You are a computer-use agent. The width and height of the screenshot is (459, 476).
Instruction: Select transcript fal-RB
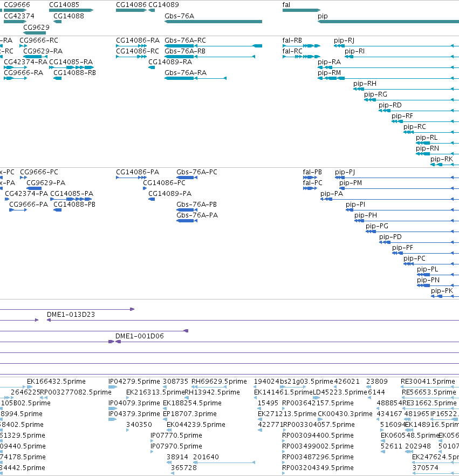point(292,40)
